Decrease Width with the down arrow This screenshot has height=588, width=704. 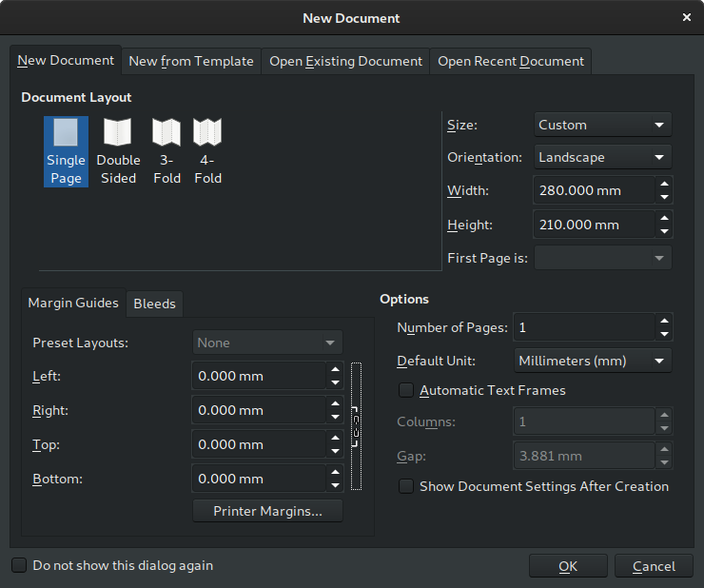click(664, 197)
